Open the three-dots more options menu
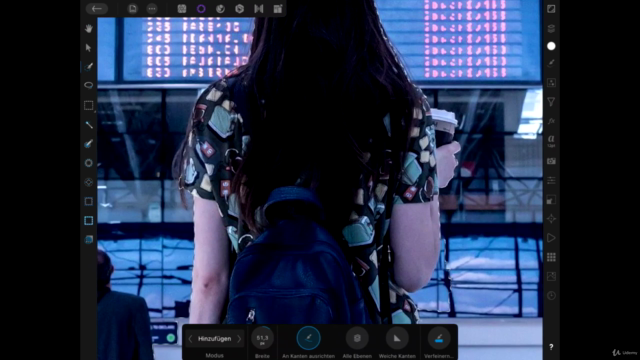Image resolution: width=640 pixels, height=360 pixels. tap(152, 9)
